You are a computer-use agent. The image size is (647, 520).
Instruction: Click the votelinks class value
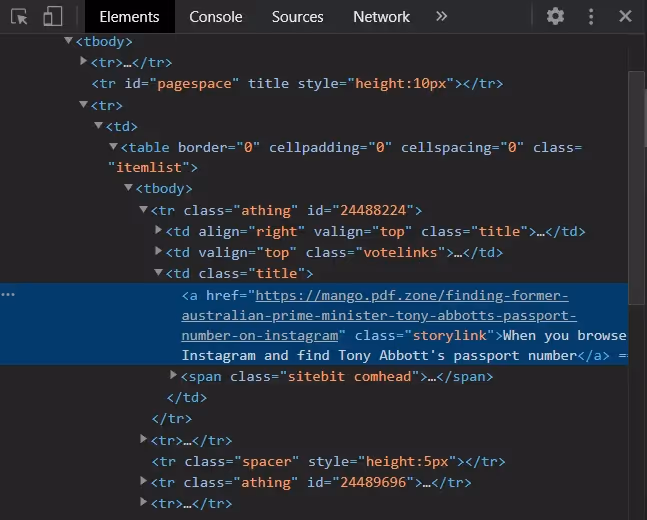click(400, 252)
